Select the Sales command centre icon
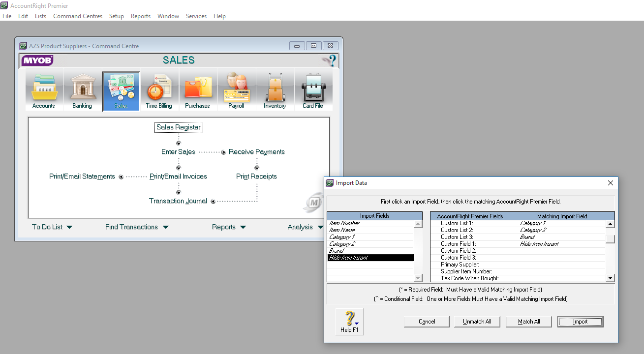 tap(121, 91)
